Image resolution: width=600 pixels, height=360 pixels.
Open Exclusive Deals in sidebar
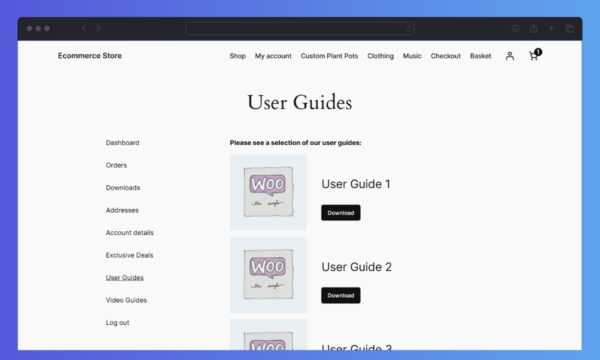click(x=129, y=255)
